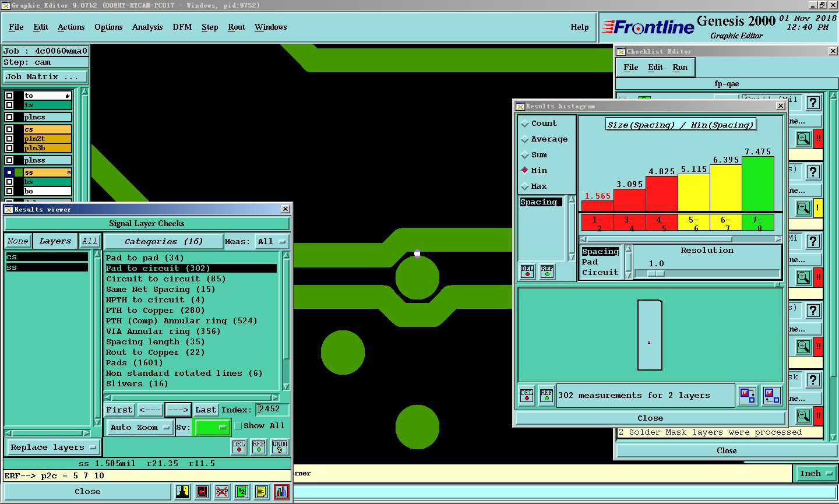Toggle visibility box of layer ss

pyautogui.click(x=9, y=172)
